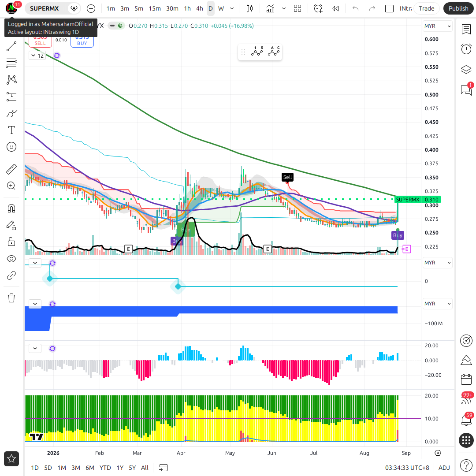Image resolution: width=476 pixels, height=476 pixels.
Task: Switch to the 5m timeframe
Action: (139, 8)
